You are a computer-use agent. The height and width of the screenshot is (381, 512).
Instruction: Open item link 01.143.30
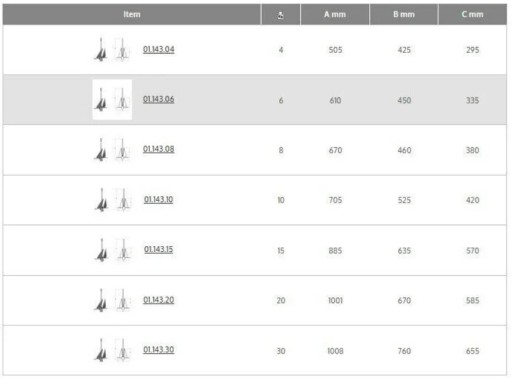159,350
